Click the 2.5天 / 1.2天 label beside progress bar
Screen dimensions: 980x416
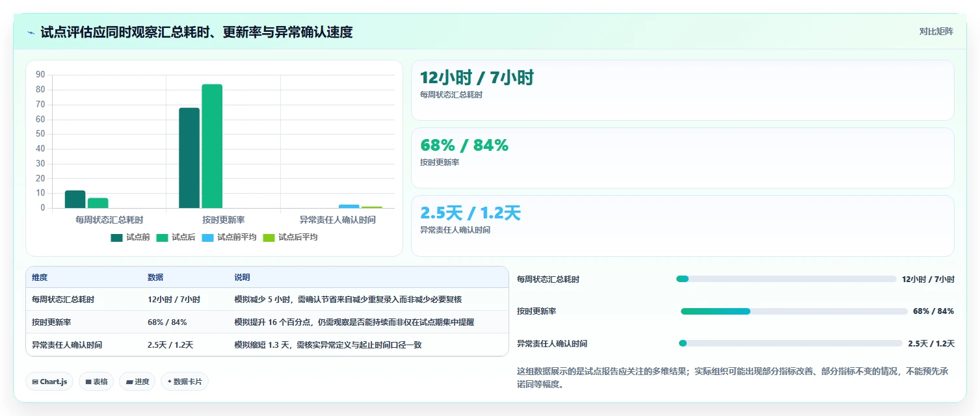pos(931,343)
